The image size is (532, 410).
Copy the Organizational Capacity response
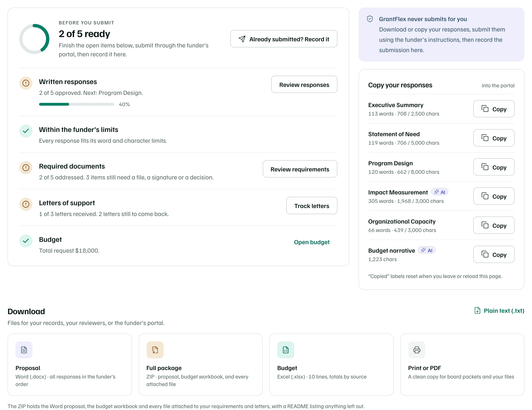tap(494, 225)
